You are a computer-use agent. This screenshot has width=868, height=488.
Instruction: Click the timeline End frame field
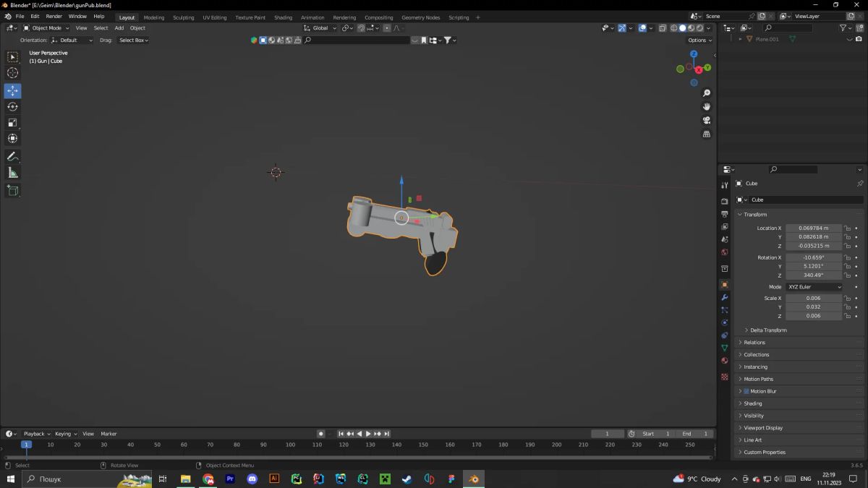[x=695, y=434]
